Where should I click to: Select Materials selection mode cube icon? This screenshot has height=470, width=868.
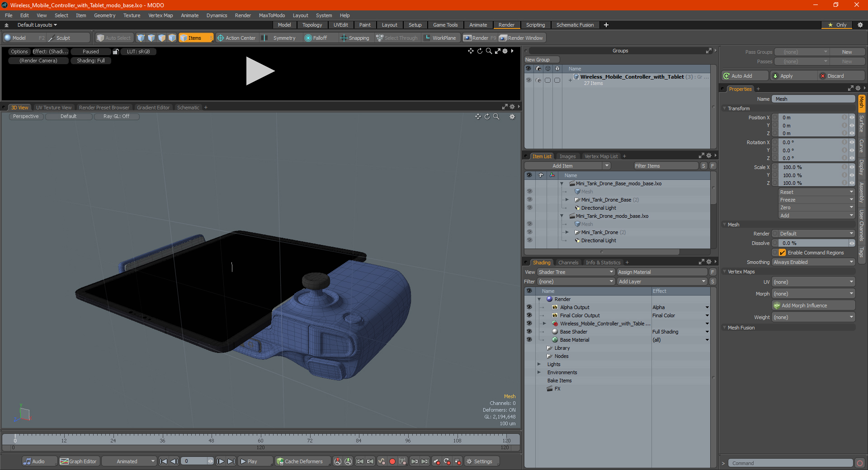(172, 38)
